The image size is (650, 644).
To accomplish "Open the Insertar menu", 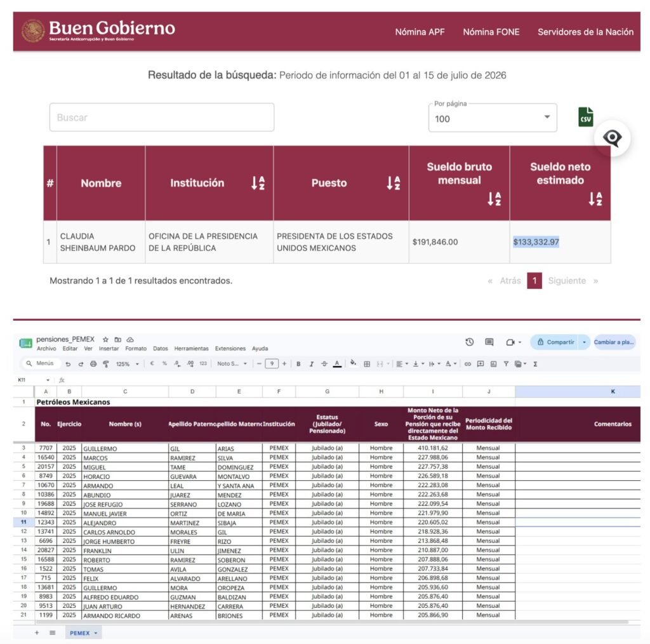I will (x=109, y=348).
